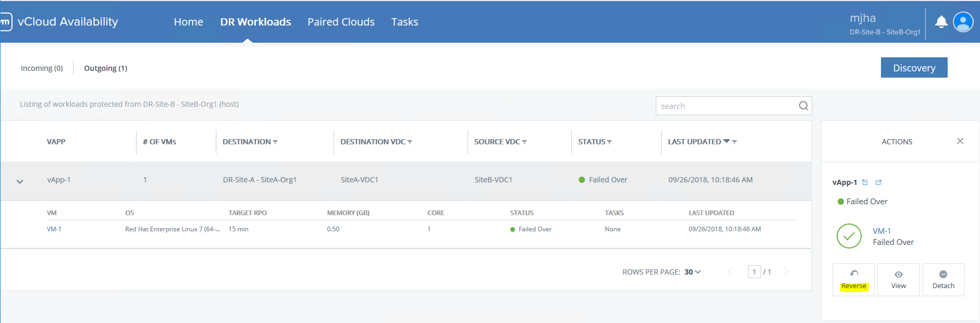Click the DR-Site-B - SiteB-Org1 label

coord(885,32)
